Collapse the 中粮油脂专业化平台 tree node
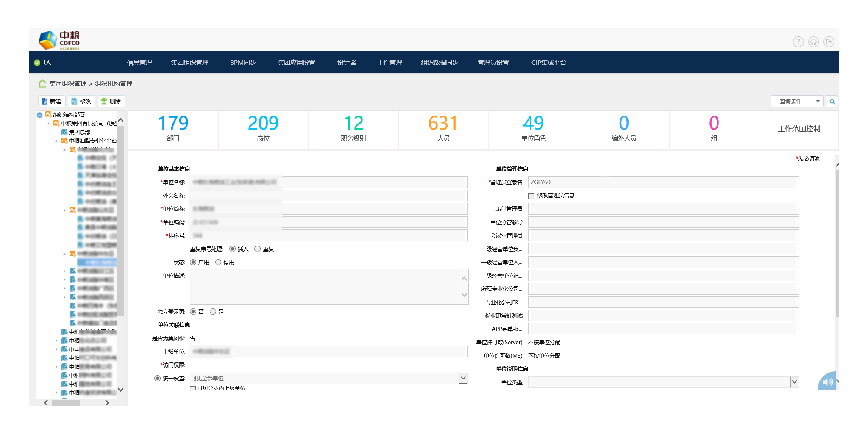 click(56, 141)
